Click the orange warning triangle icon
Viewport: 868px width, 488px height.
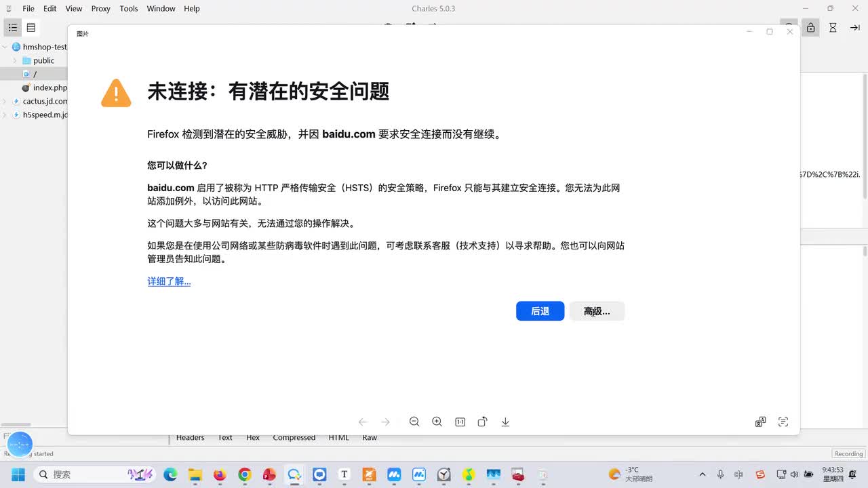116,93
